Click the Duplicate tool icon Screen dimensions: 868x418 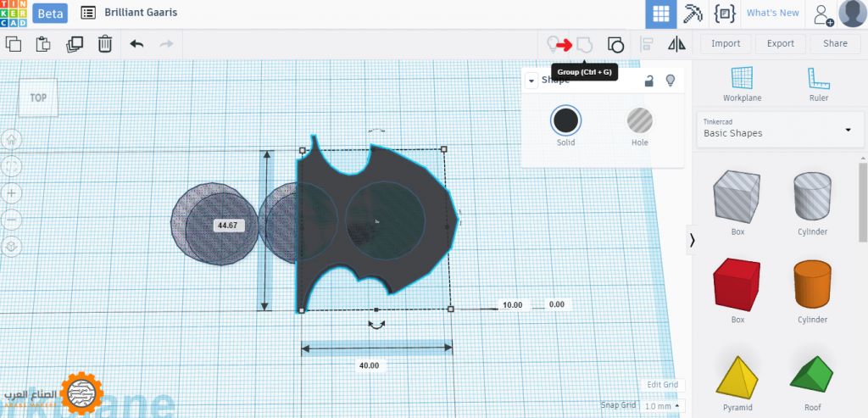pos(75,44)
